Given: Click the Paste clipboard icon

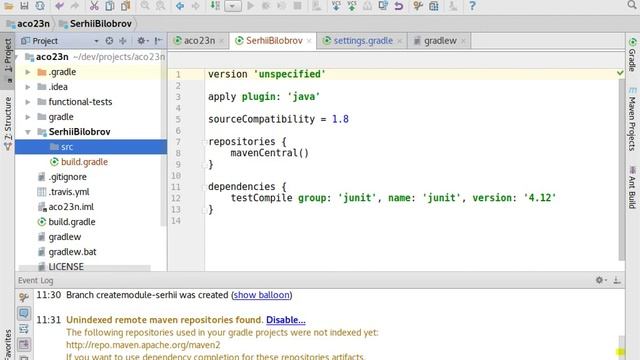Looking at the screenshot, I should pyautogui.click(x=125, y=6).
